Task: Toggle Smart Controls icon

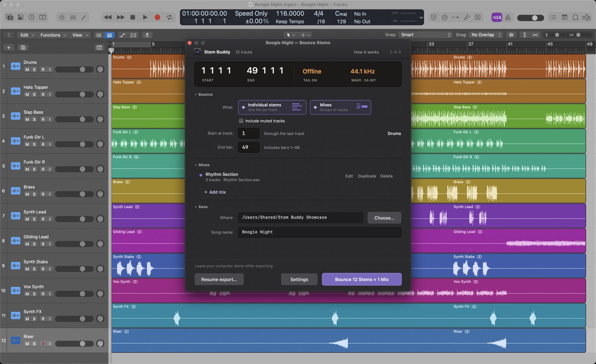Action: [x=62, y=17]
